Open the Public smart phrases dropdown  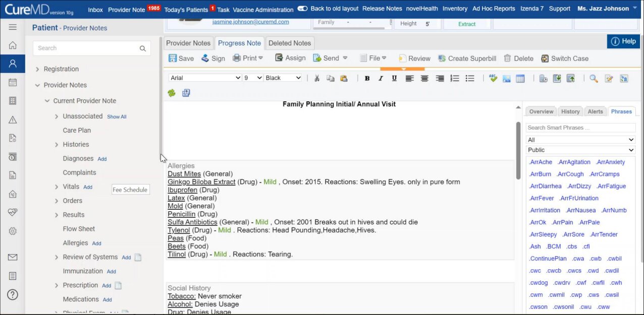pos(580,150)
